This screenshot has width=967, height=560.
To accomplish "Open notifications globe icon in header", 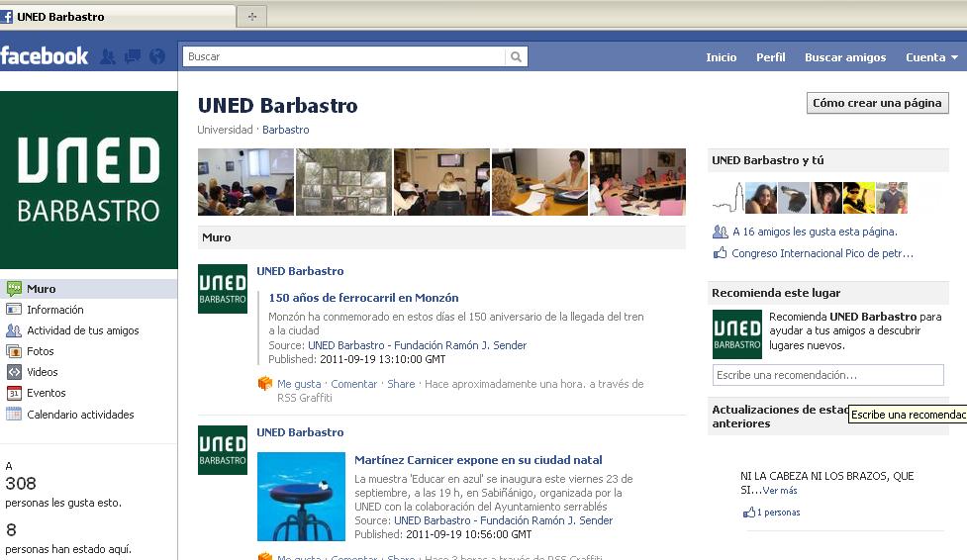I will pyautogui.click(x=157, y=56).
